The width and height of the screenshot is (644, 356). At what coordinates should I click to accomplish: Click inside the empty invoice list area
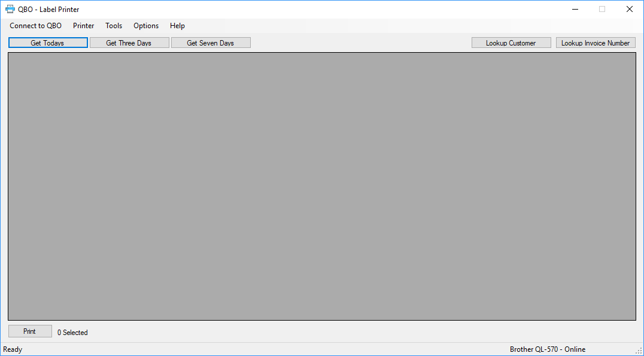[321, 186]
